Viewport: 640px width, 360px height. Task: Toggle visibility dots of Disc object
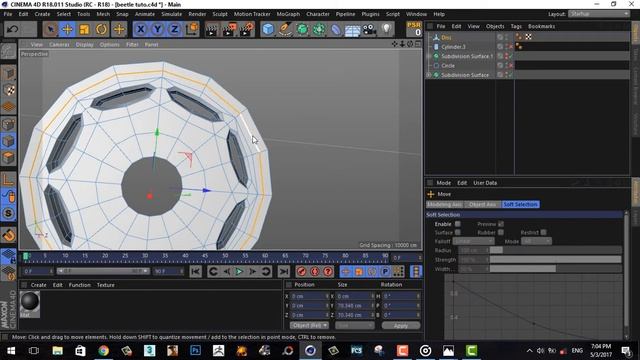[507, 37]
